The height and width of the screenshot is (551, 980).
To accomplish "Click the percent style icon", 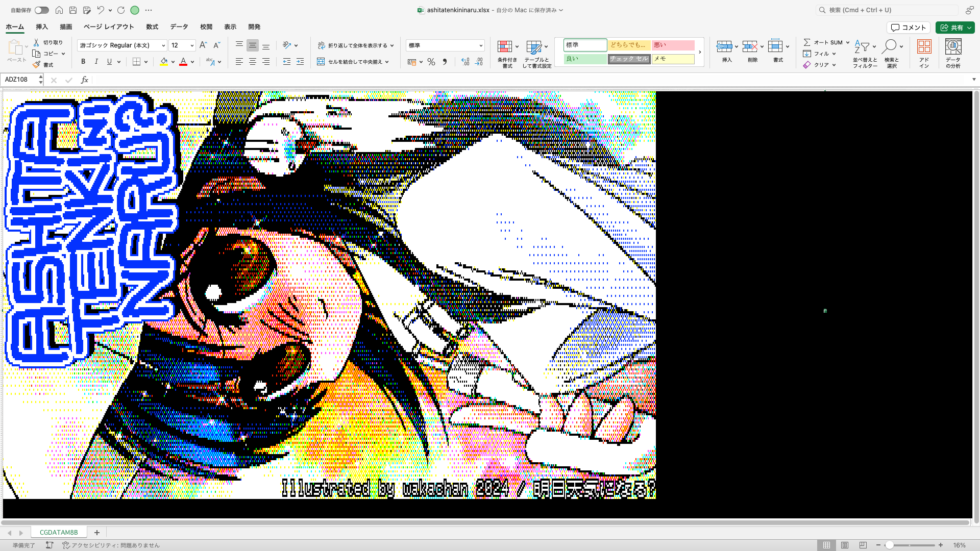I will click(431, 62).
